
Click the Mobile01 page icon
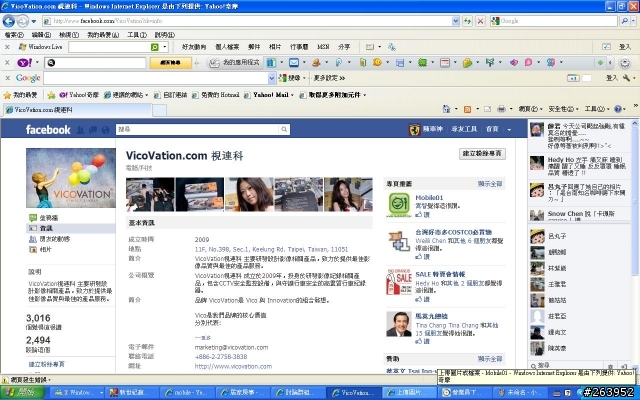[399, 204]
